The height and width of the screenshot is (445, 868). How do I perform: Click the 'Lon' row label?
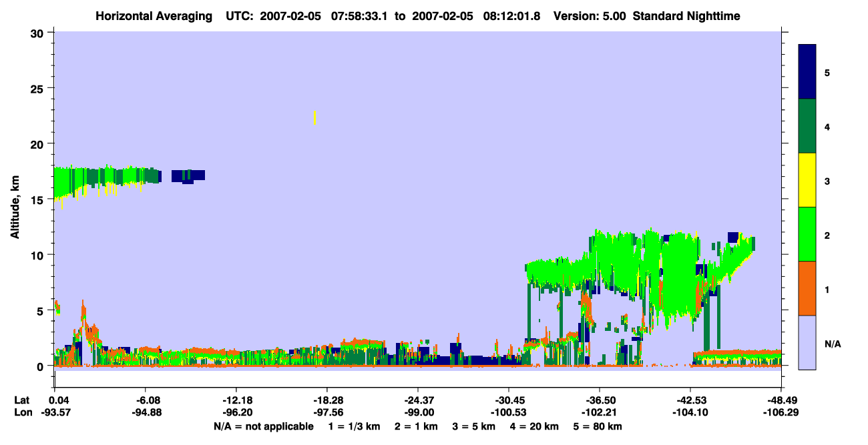23,412
